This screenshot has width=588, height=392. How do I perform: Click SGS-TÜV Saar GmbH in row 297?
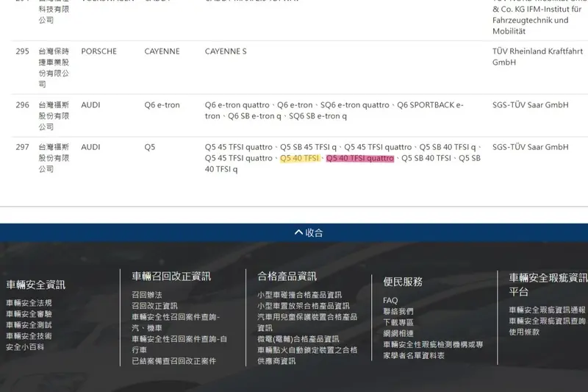530,147
